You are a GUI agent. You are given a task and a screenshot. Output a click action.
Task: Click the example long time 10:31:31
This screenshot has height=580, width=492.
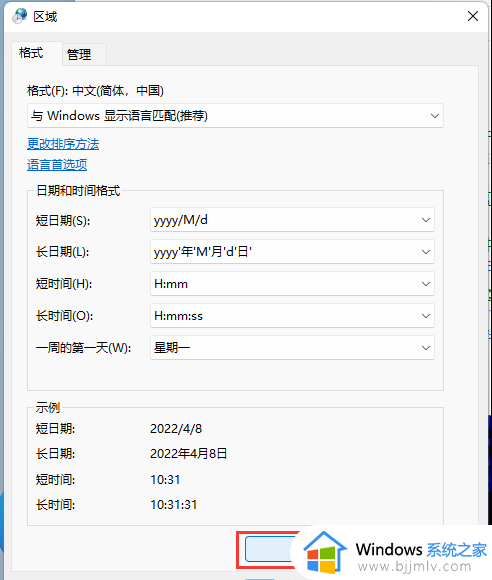(x=173, y=505)
